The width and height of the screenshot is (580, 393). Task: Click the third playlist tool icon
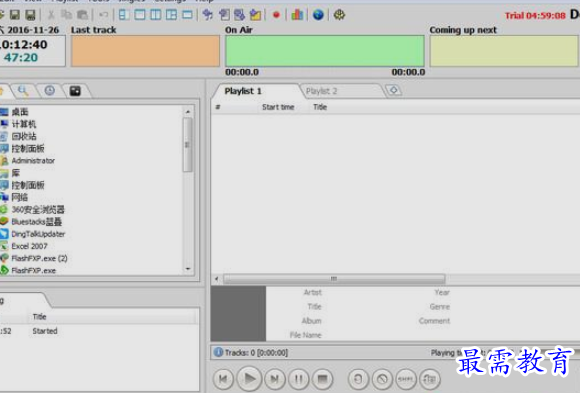tap(240, 15)
